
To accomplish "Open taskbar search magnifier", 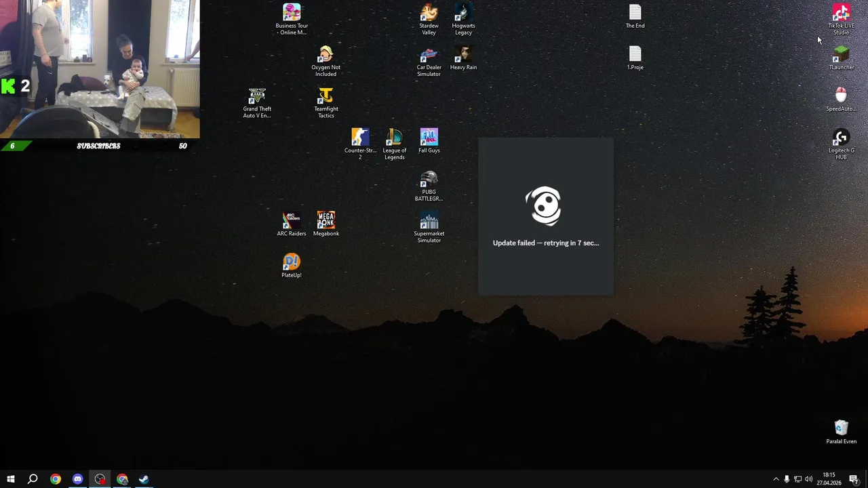I will (33, 479).
